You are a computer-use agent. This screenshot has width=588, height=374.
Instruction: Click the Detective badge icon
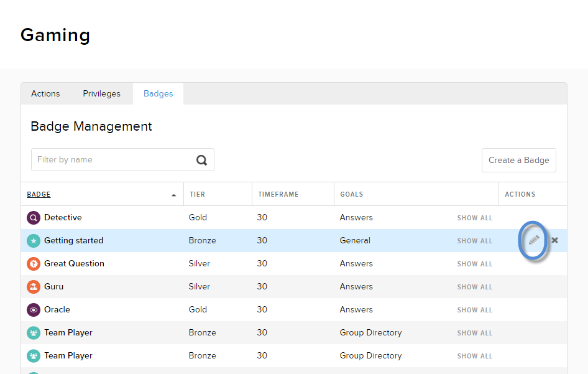[x=33, y=218]
